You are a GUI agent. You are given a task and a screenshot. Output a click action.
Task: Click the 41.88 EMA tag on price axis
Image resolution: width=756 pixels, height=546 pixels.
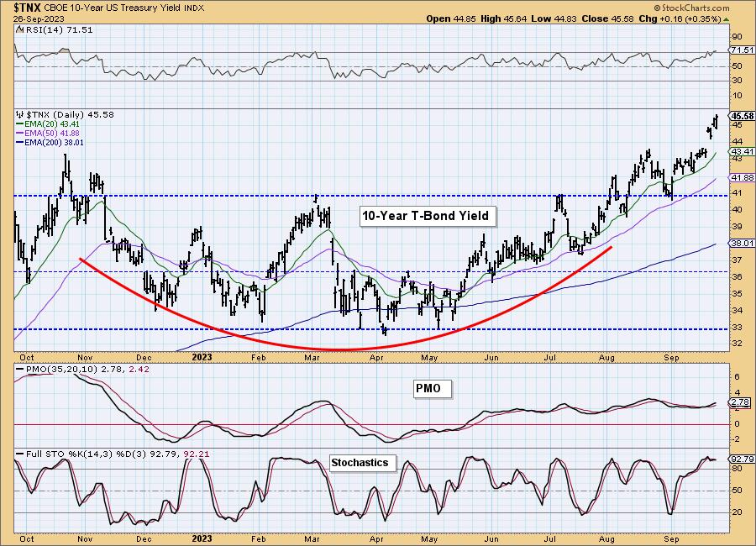743,177
